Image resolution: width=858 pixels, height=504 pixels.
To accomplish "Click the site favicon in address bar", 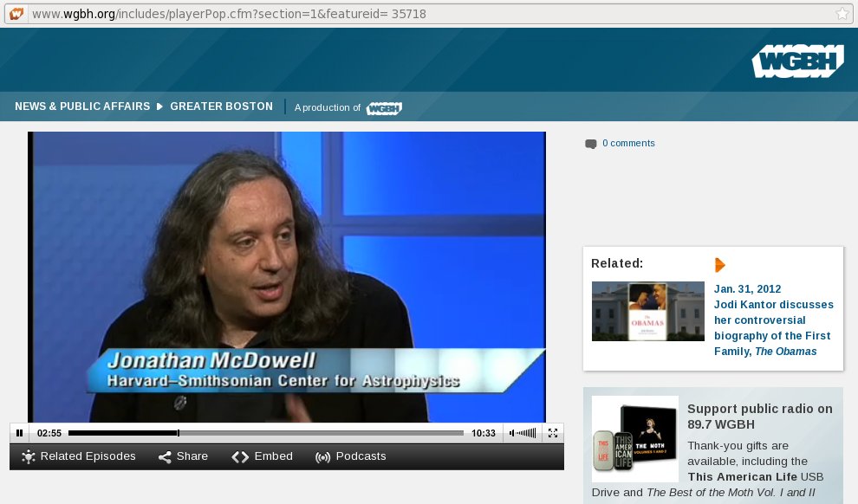I will coord(16,14).
